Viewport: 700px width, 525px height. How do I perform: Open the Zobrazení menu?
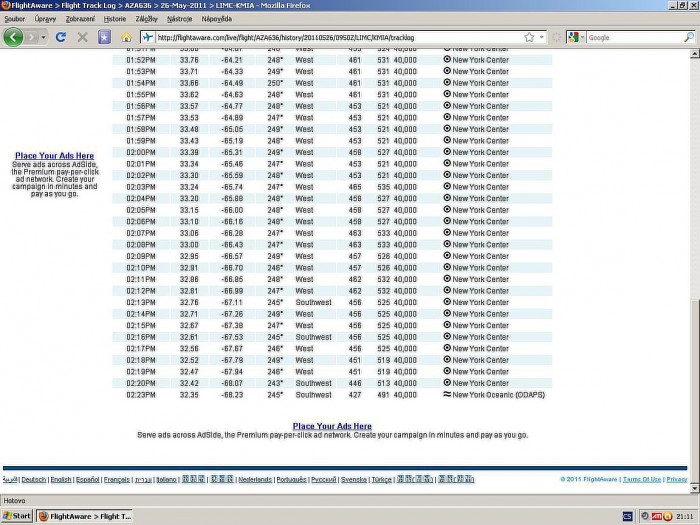coord(80,19)
